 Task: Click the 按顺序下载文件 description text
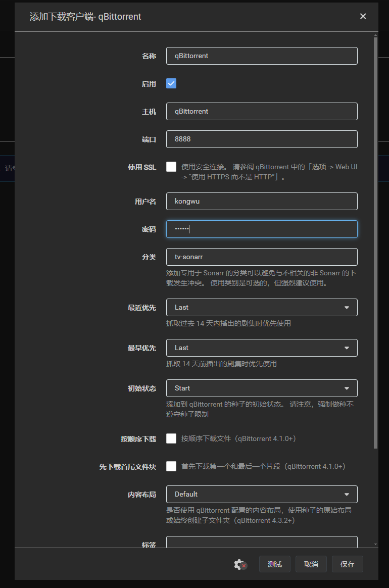coord(238,438)
